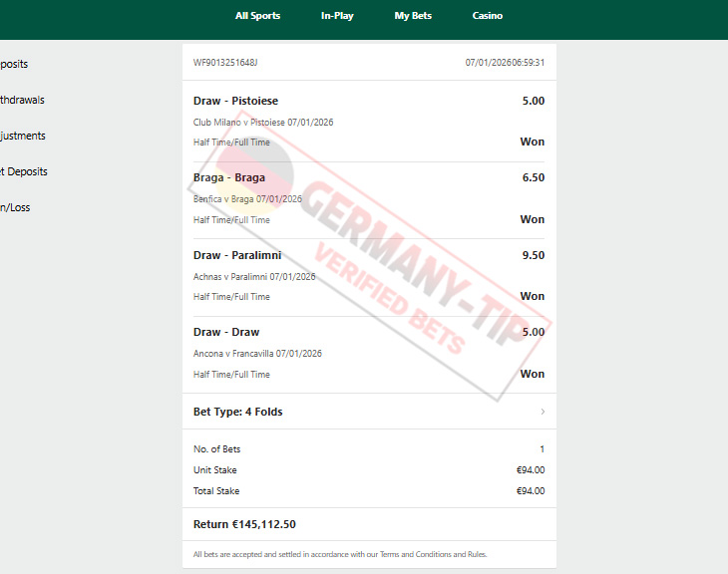Select the Draw - Pistoiese selection
This screenshot has height=574, width=728.
coord(235,101)
